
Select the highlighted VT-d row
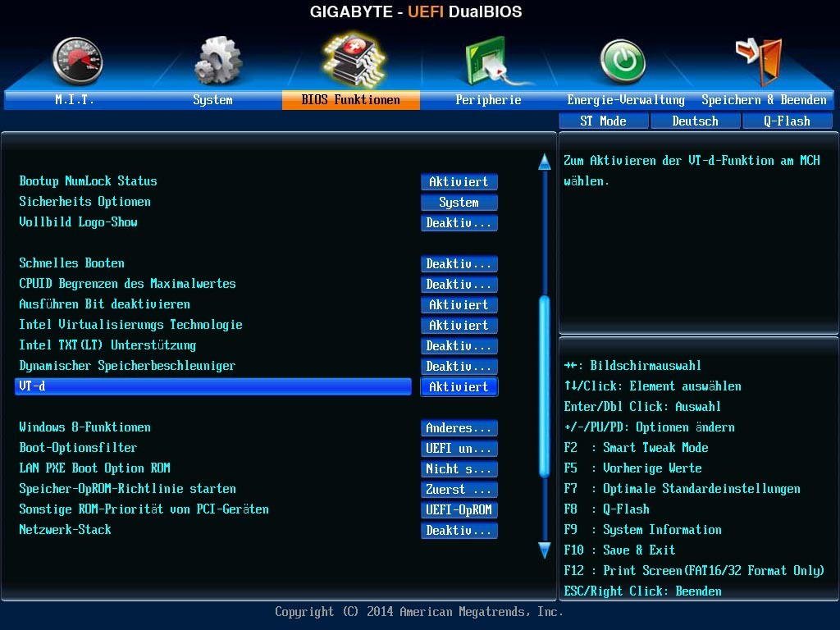pyautogui.click(x=213, y=386)
